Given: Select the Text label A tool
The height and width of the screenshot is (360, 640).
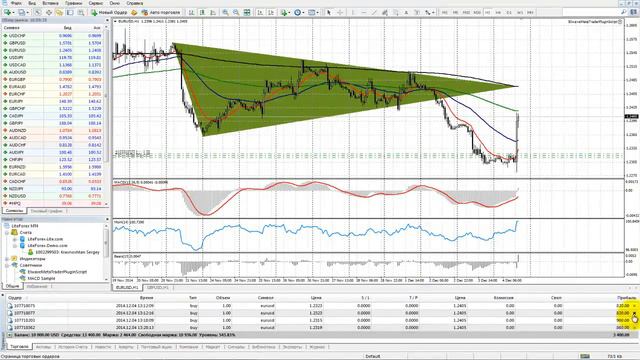Looking at the screenshot, I should click(x=406, y=13).
